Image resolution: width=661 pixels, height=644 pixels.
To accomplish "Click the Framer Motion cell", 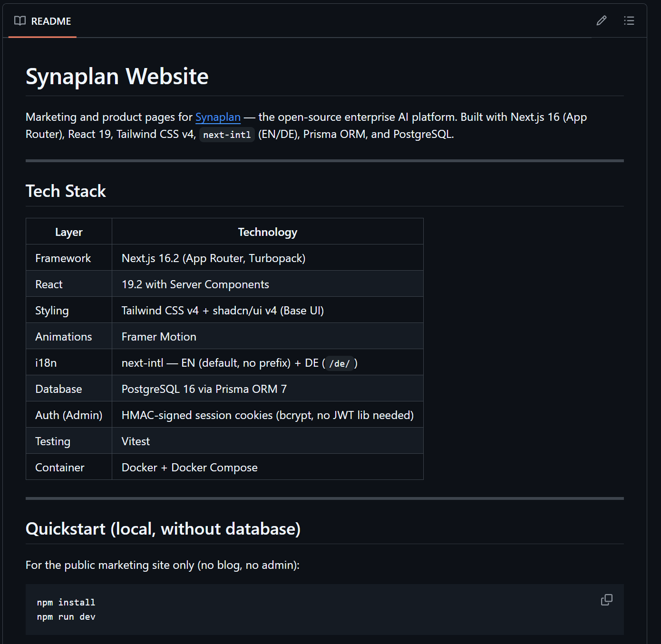I will [267, 336].
